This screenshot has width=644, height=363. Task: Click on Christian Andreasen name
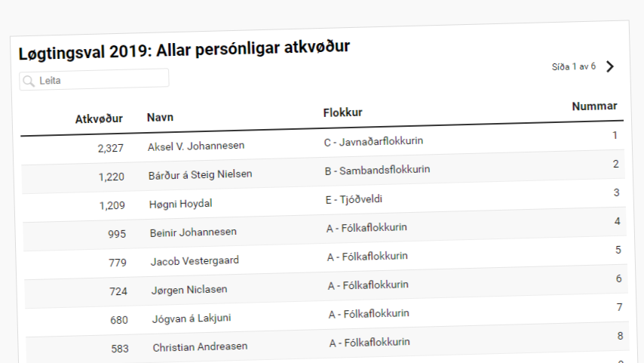(200, 347)
